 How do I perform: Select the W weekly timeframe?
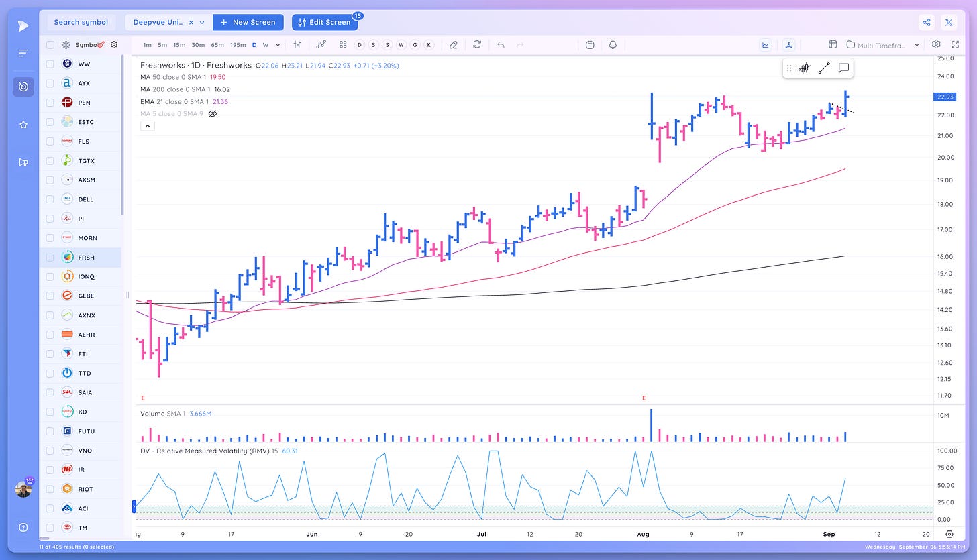coord(266,45)
